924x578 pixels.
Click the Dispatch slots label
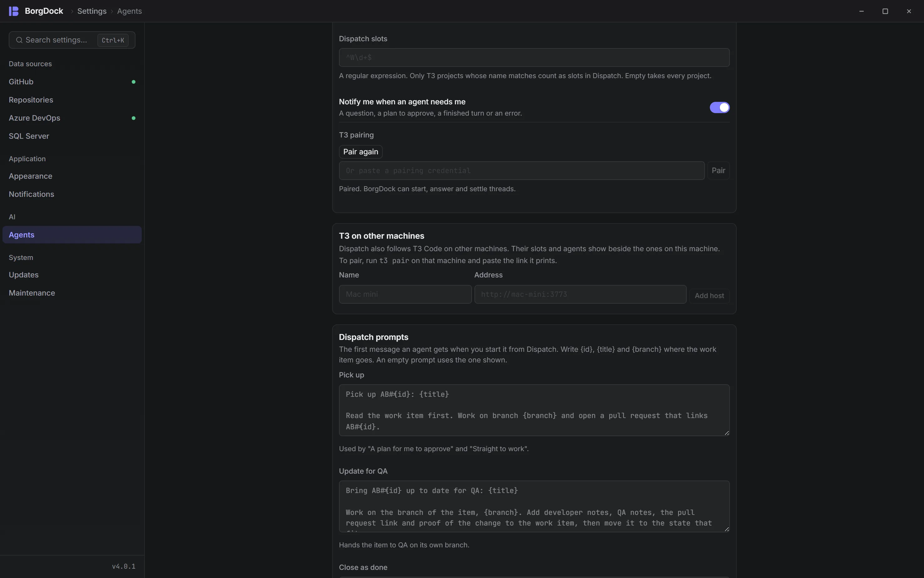(363, 39)
